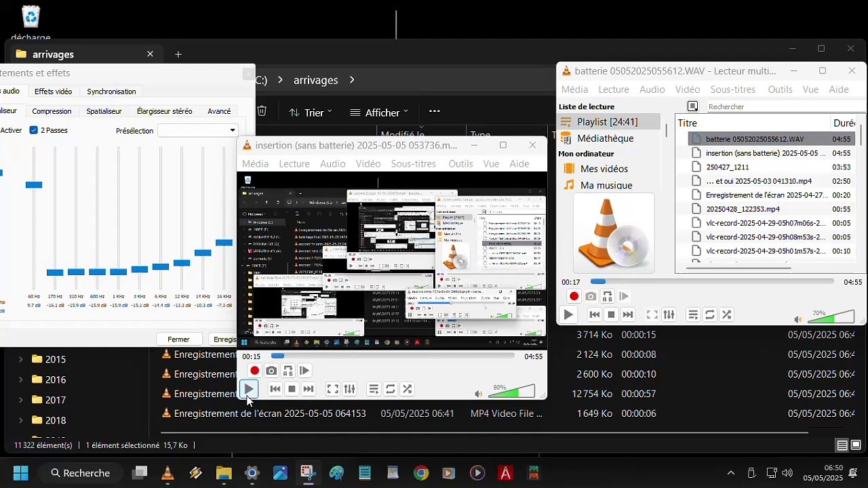
Task: Expand the 2015 folder in the tree
Action: (20, 359)
